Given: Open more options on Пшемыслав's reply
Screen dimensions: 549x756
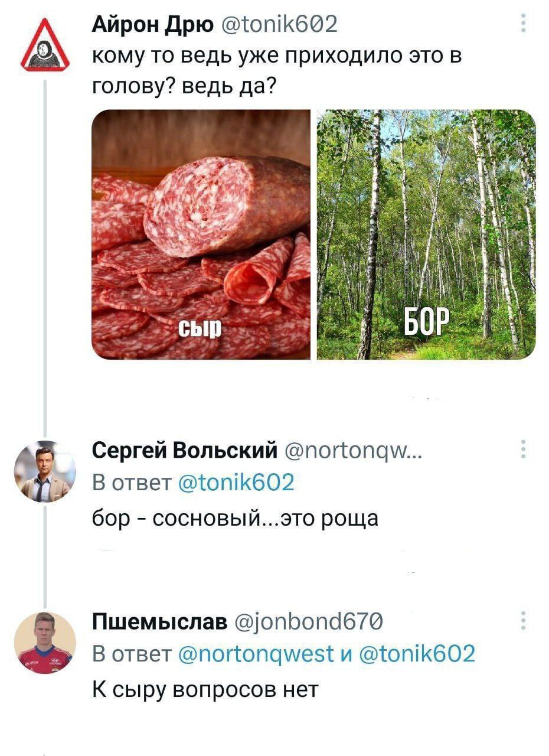Looking at the screenshot, I should (x=522, y=621).
